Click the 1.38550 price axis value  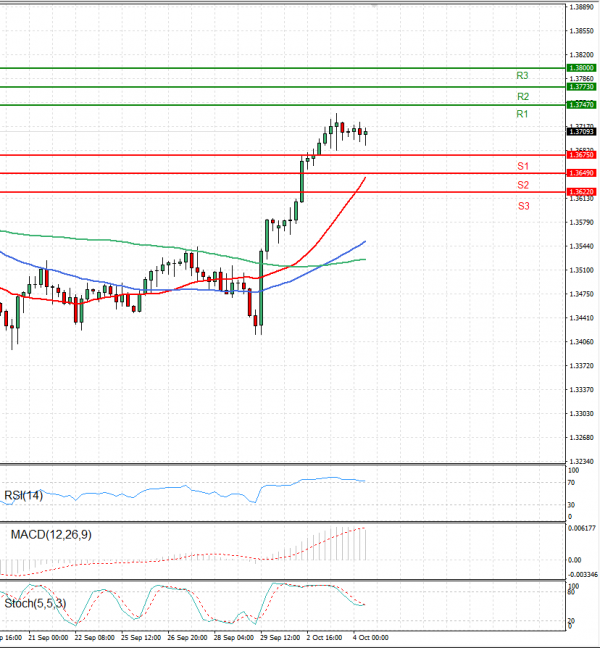point(581,31)
